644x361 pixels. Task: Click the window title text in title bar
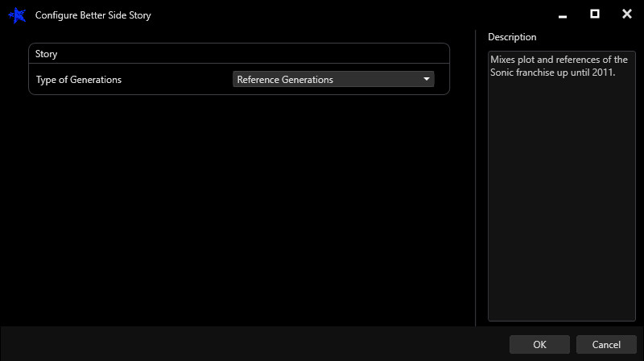tap(93, 15)
